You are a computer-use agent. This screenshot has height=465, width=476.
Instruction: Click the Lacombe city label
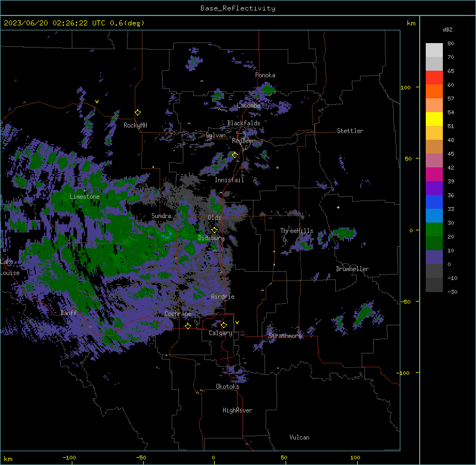(x=248, y=105)
